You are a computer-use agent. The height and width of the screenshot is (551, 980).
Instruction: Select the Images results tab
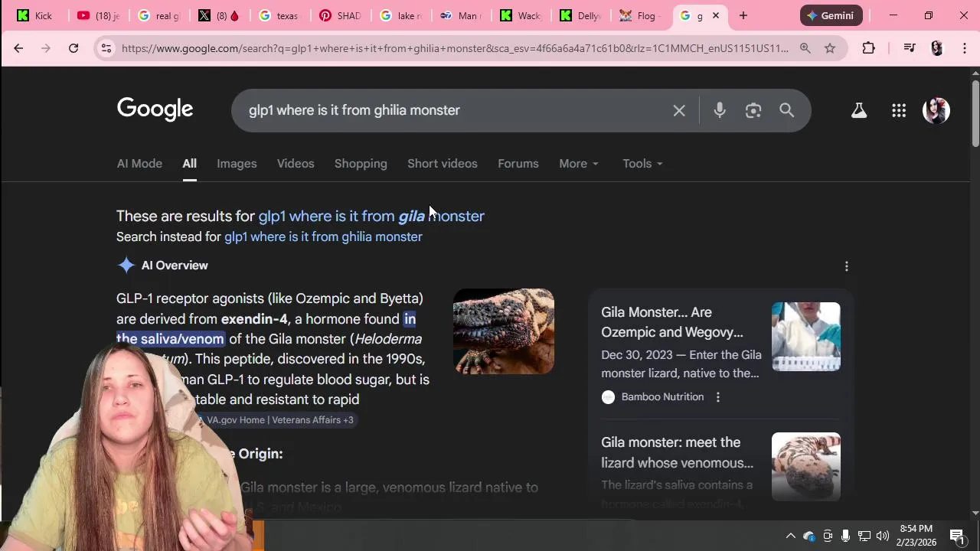(x=237, y=164)
